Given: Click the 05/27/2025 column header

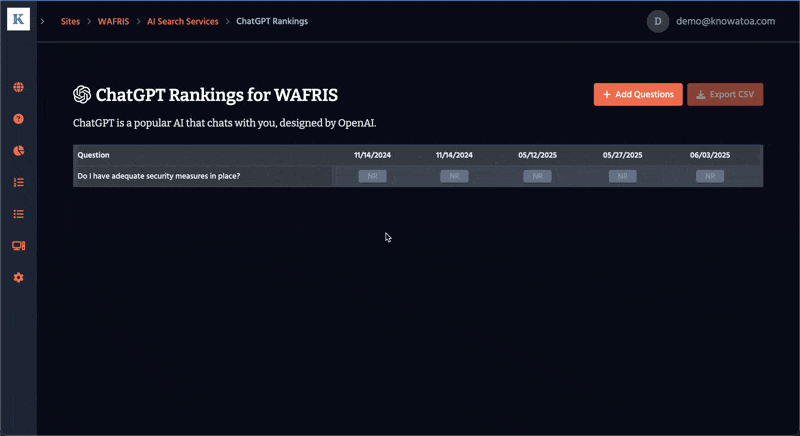Looking at the screenshot, I should click(622, 155).
